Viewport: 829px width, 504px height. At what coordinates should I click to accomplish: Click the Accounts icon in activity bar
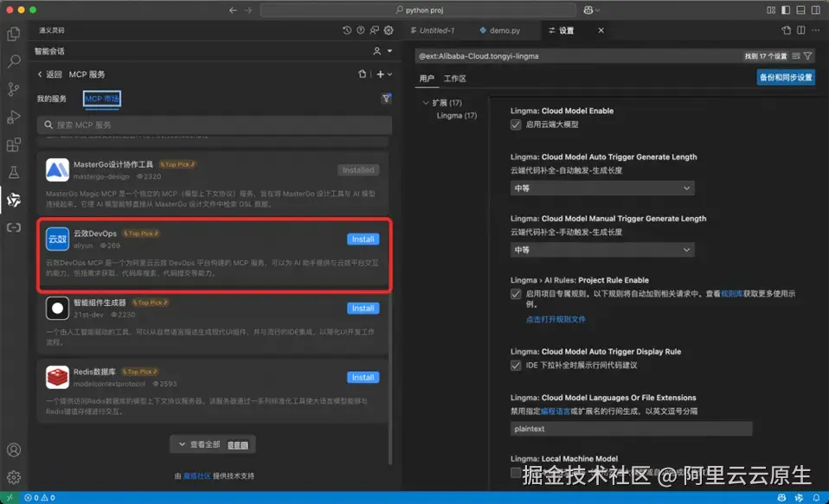[x=14, y=450]
